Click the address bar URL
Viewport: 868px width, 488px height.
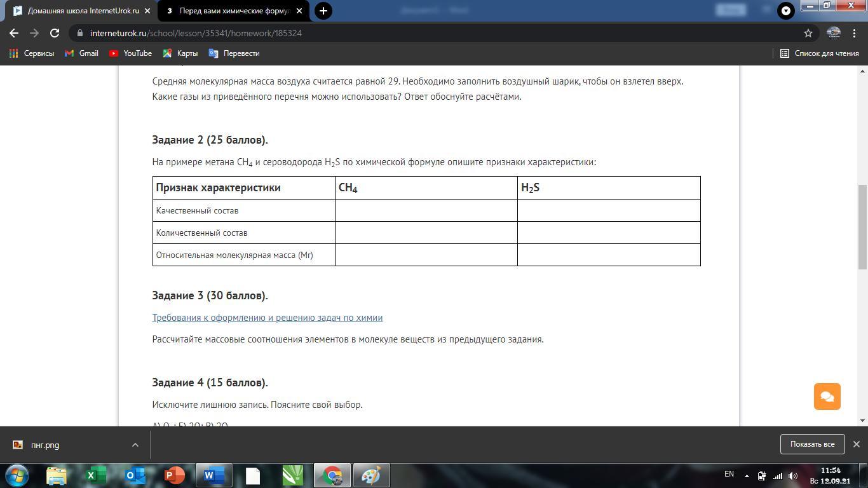tap(196, 33)
